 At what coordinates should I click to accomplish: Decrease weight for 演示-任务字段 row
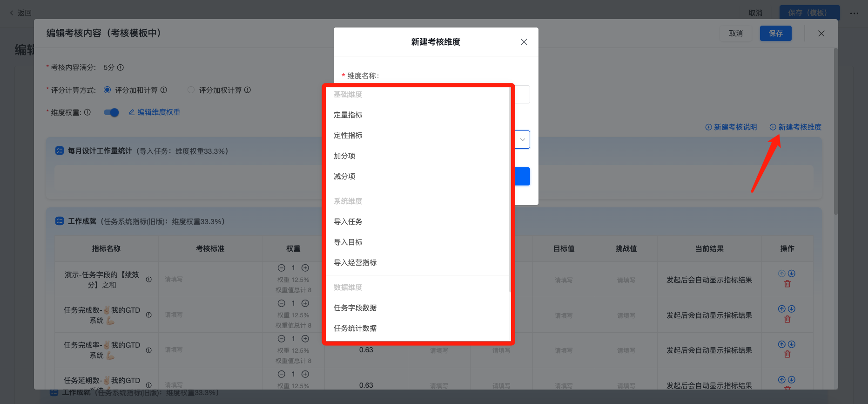pos(281,268)
